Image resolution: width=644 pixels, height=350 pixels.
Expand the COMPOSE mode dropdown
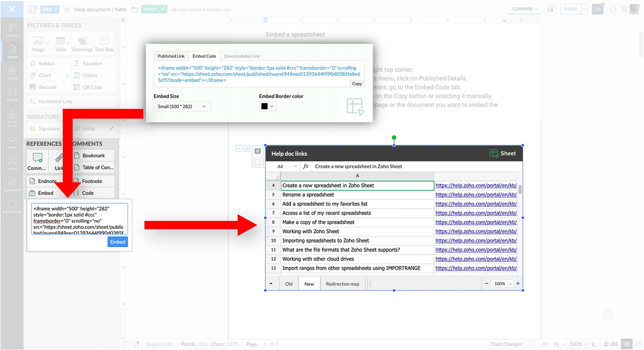(x=525, y=9)
